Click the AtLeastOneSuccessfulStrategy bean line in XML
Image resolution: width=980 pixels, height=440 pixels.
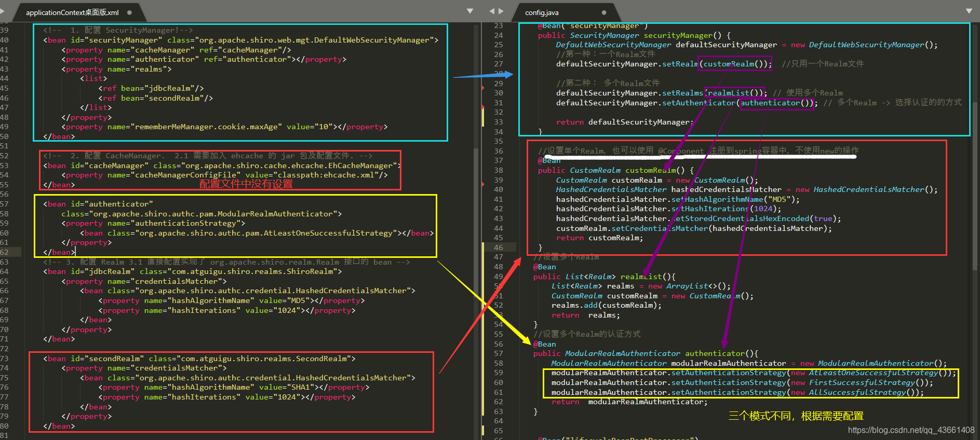pyautogui.click(x=257, y=233)
